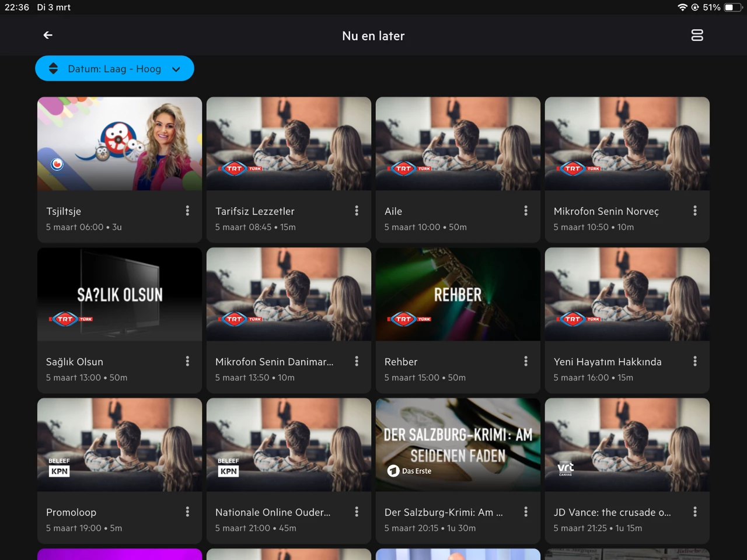
Task: Click the '5 maart 21:00 • 45m' time text
Action: click(256, 528)
